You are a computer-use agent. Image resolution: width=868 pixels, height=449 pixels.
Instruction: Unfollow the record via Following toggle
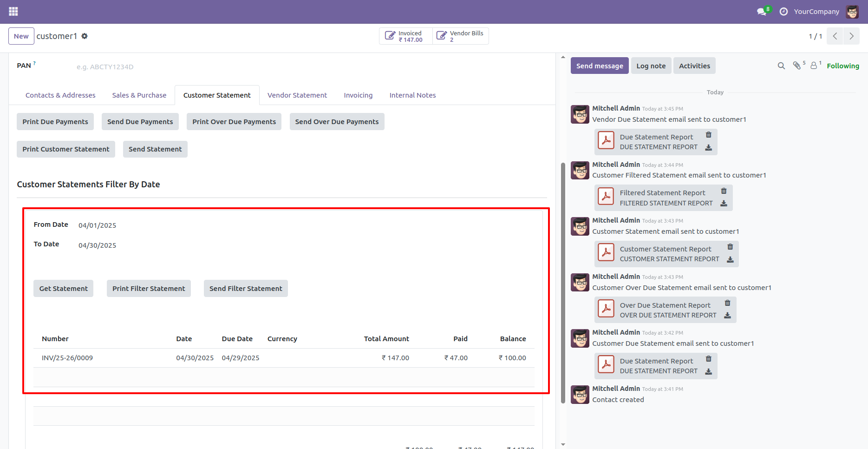click(x=843, y=66)
